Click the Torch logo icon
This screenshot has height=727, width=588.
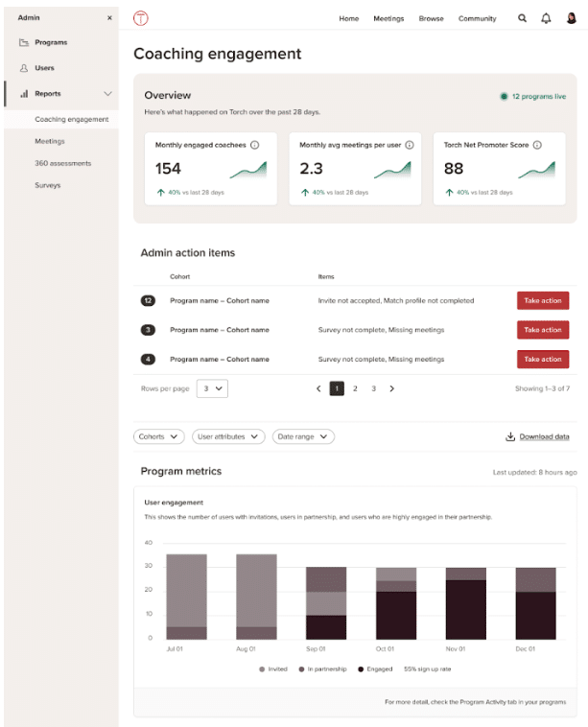[x=141, y=18]
